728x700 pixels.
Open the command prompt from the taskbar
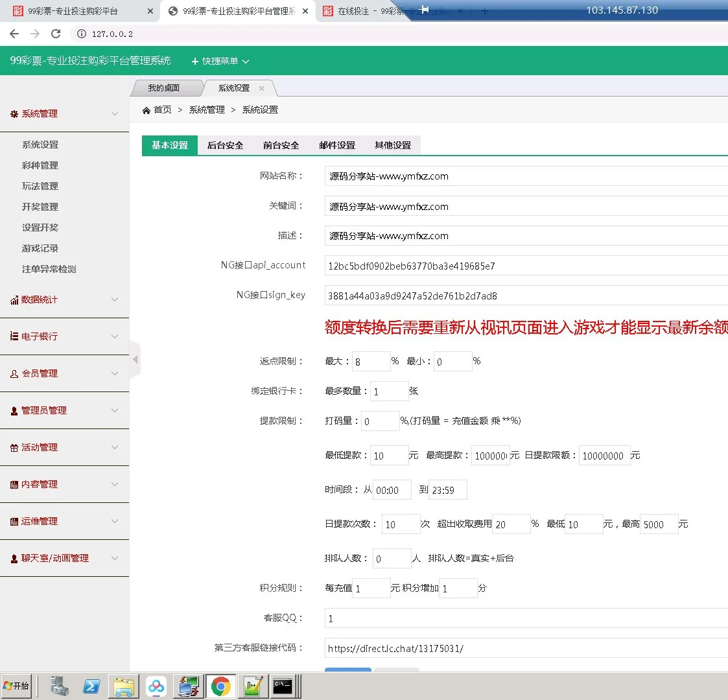(x=283, y=685)
